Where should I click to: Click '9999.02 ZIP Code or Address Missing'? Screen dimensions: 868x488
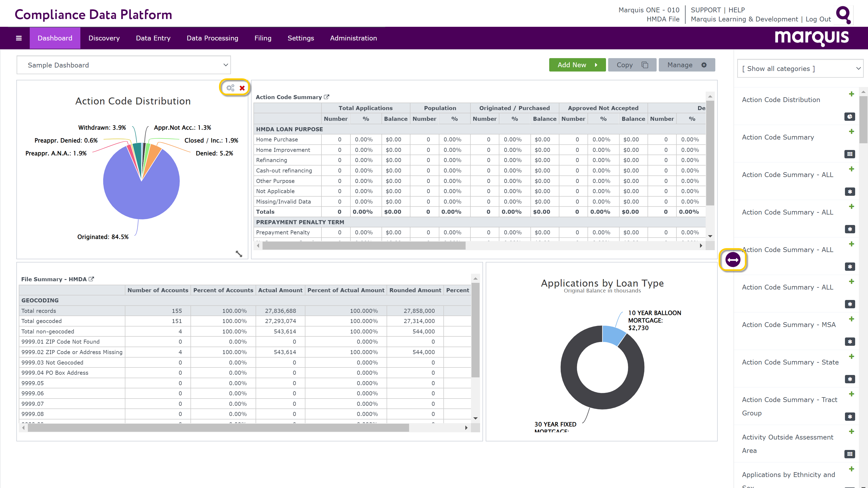72,352
